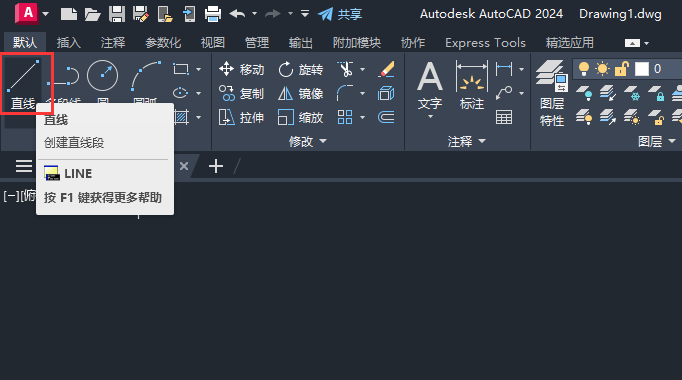Switch to the View (视图) tab
This screenshot has height=380, width=682.
click(x=213, y=43)
